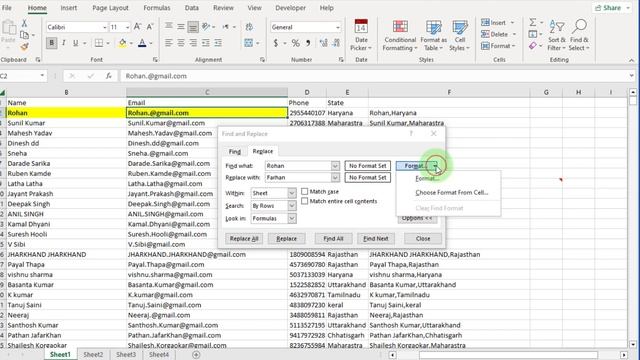640x360 pixels.
Task: Click the Replace button
Action: click(x=287, y=238)
